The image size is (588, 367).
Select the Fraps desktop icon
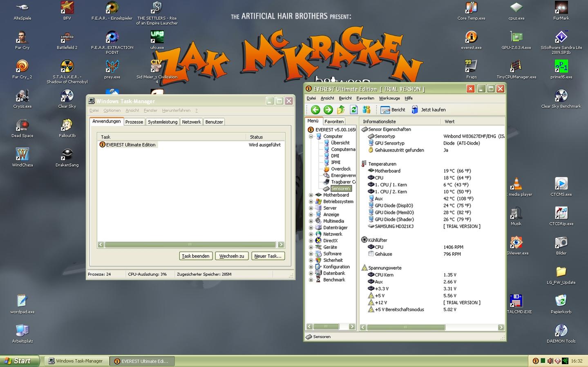point(471,70)
